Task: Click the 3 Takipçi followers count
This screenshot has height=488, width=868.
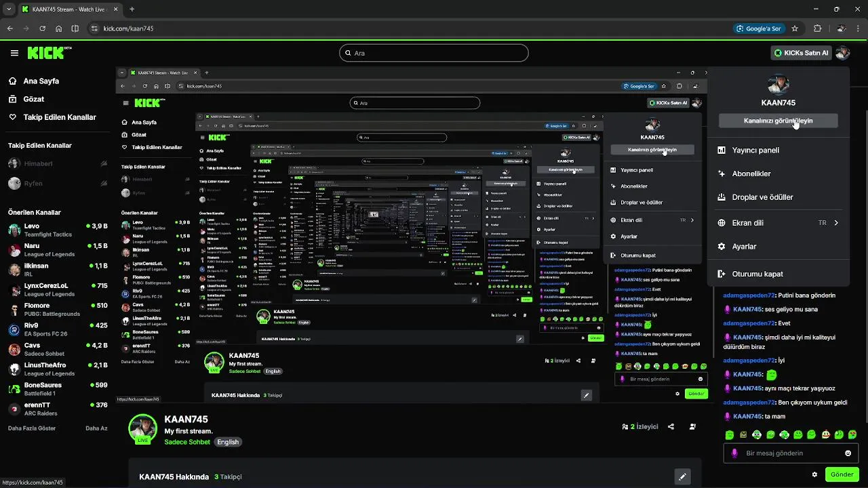Action: click(228, 476)
